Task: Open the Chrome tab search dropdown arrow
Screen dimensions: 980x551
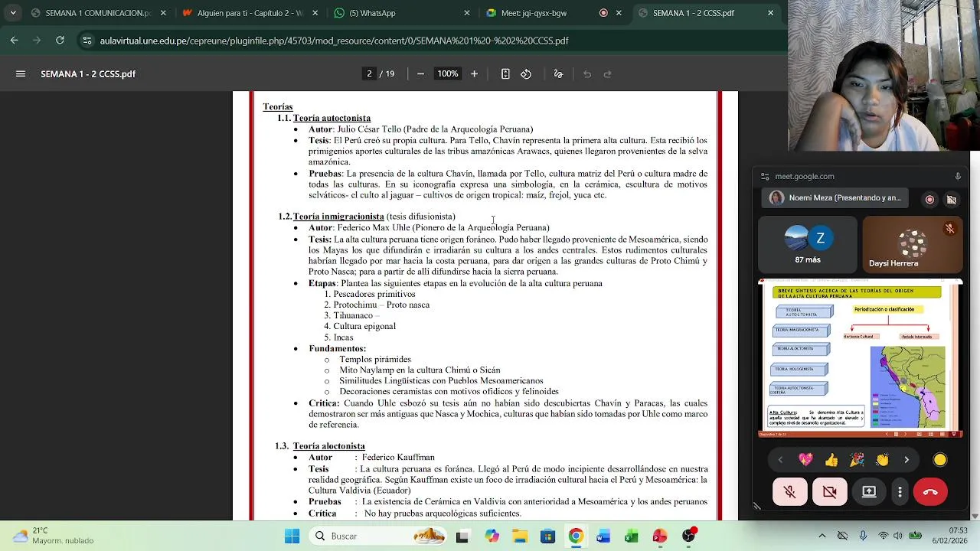Action: coord(13,13)
